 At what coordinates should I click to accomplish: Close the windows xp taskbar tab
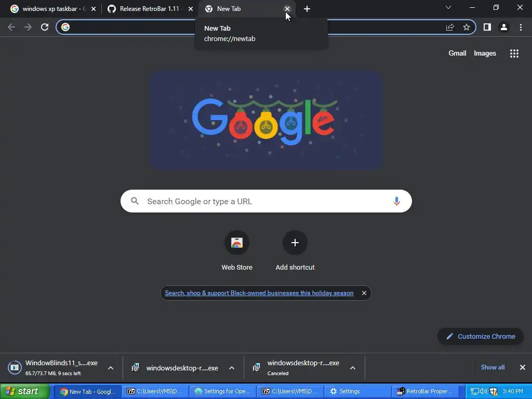[94, 9]
